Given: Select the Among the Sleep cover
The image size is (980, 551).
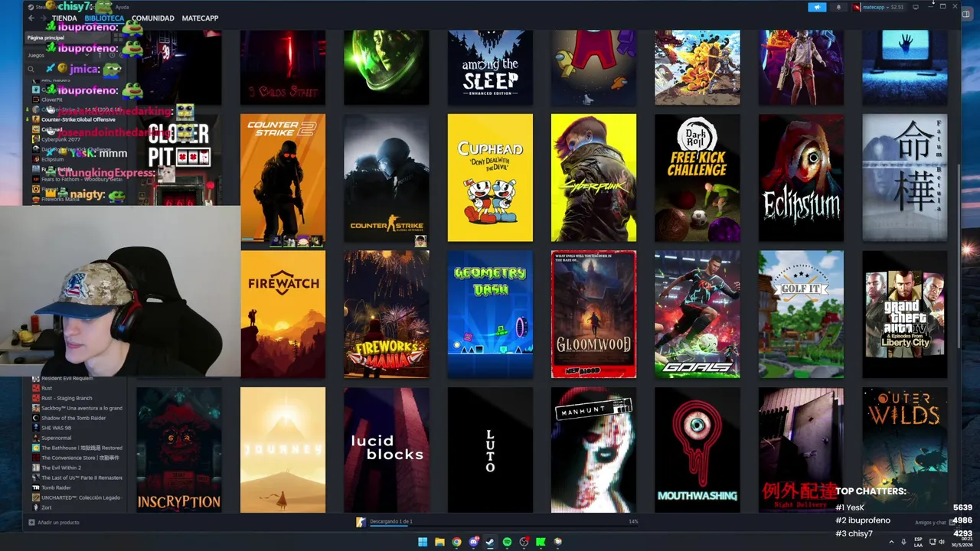Looking at the screenshot, I should coord(490,67).
